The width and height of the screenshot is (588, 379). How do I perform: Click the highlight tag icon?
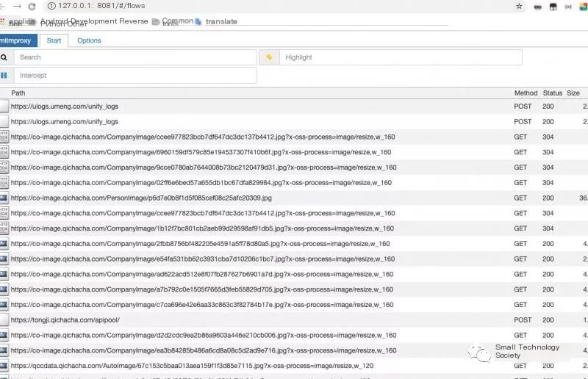269,57
